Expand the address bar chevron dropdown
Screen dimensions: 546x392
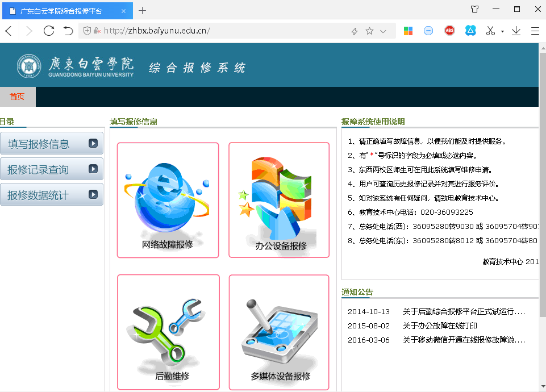tap(384, 31)
